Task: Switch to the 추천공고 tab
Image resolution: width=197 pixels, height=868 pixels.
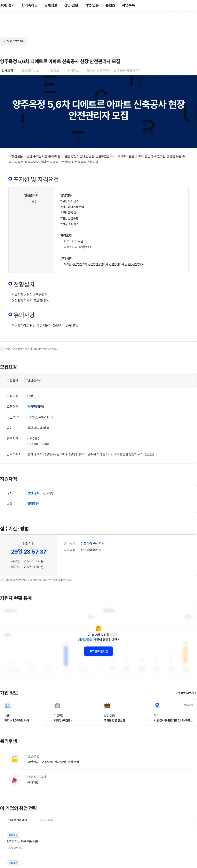Action: pyautogui.click(x=73, y=71)
